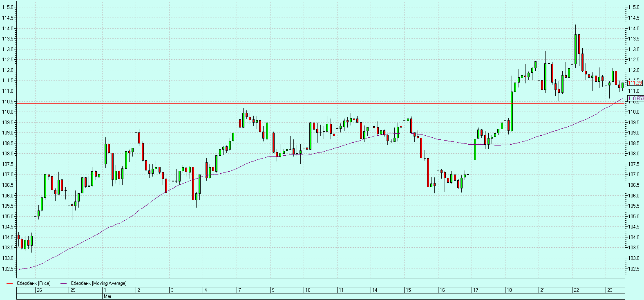
Task: Select the purple 110,653 moving average tag
Action: point(635,99)
